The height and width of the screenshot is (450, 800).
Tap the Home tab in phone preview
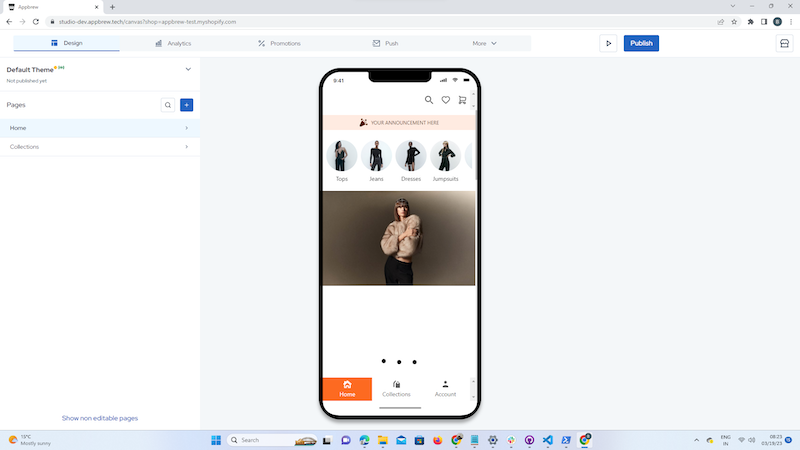pos(347,389)
